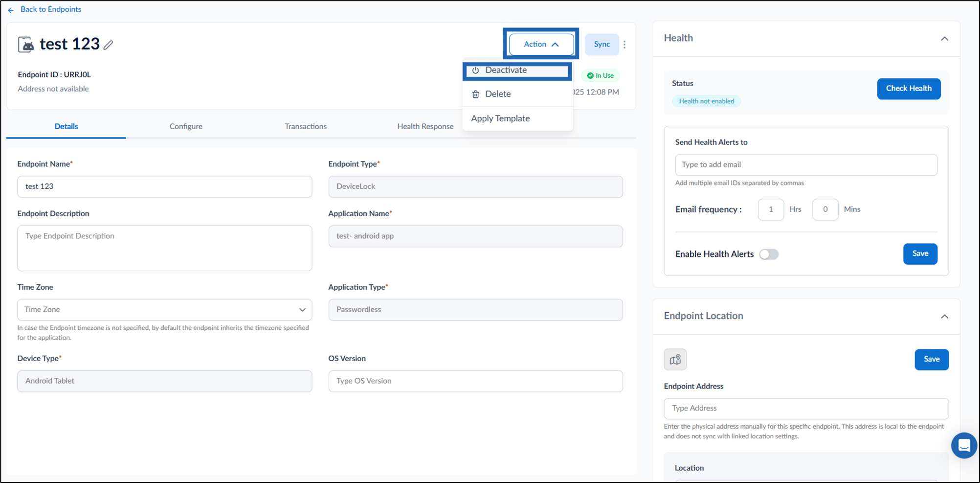Open the chat support bubble

coord(963,445)
